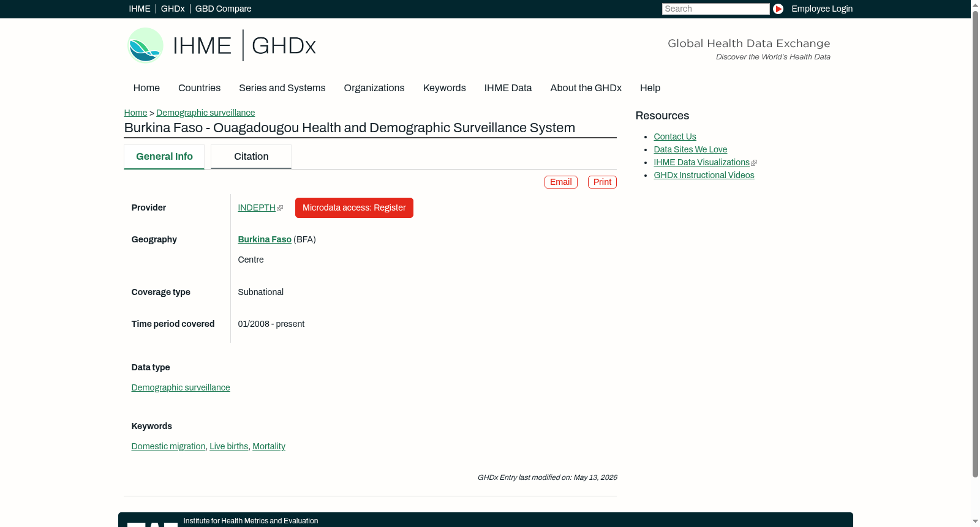Open GBD Compare in top bar
Image resolution: width=980 pixels, height=527 pixels.
[224, 9]
